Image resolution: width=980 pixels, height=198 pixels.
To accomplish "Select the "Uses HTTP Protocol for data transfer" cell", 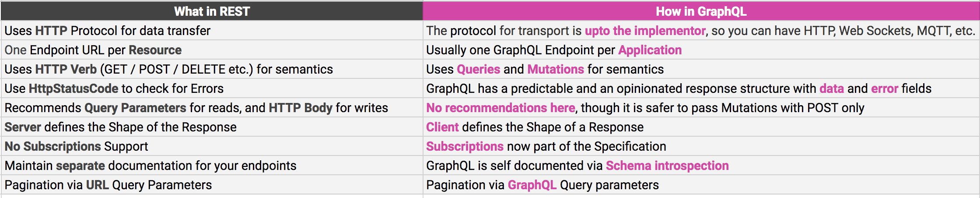I will [108, 31].
